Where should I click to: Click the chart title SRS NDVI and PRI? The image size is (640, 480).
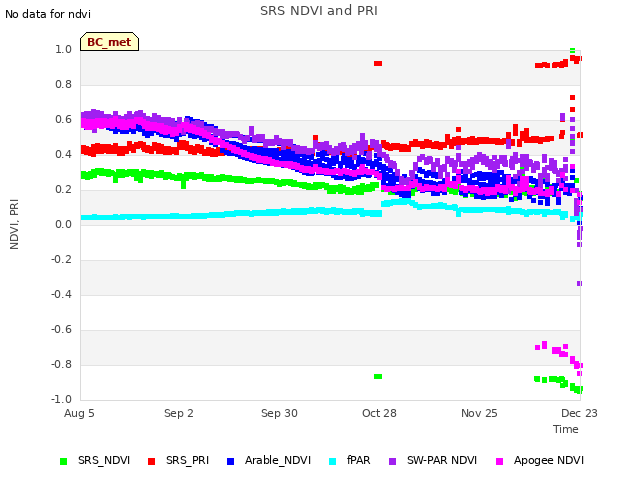click(319, 11)
